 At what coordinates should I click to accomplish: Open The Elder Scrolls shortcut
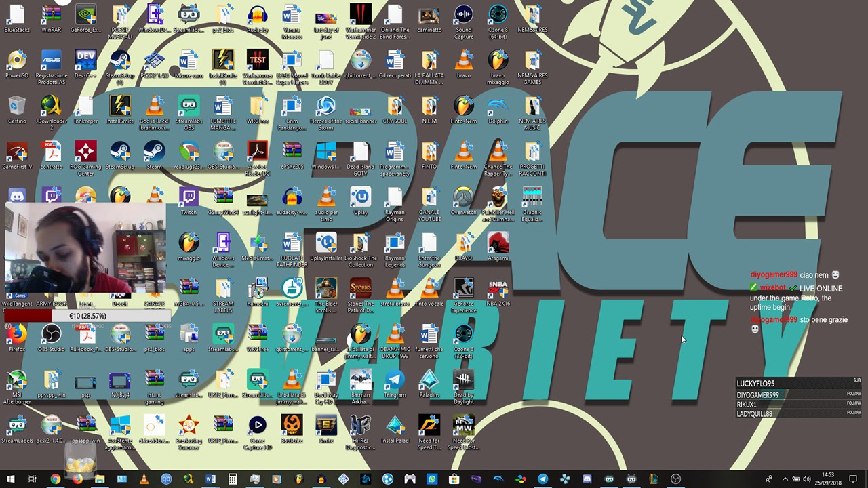click(326, 294)
